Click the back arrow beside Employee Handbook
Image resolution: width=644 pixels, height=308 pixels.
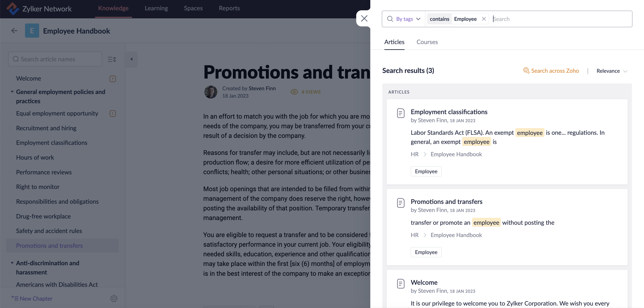14,31
